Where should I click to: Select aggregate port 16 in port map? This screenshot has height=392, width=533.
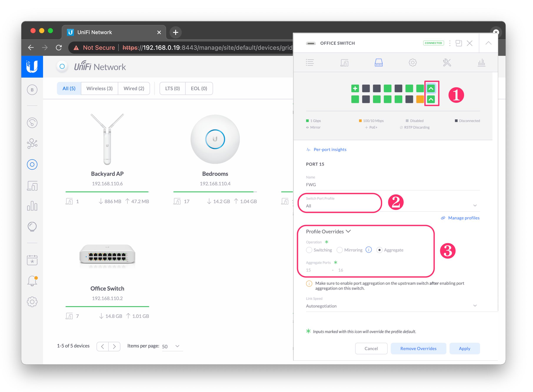[x=431, y=99]
